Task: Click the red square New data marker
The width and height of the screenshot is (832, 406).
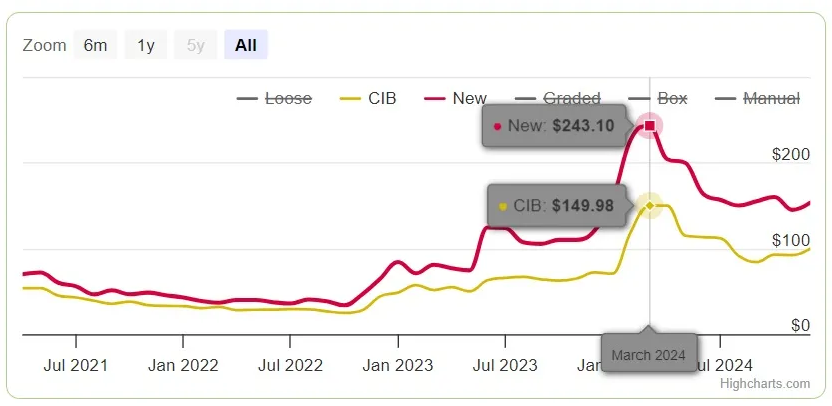Action: pyautogui.click(x=650, y=126)
